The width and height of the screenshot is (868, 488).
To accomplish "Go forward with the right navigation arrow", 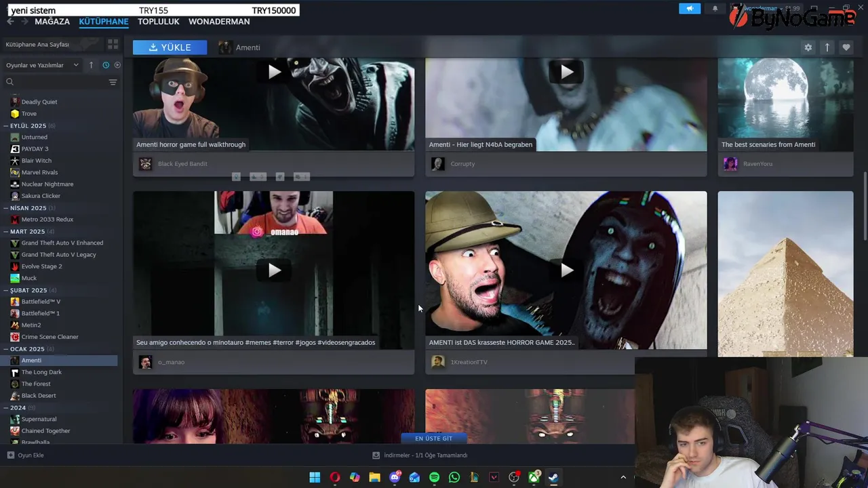I will [24, 22].
